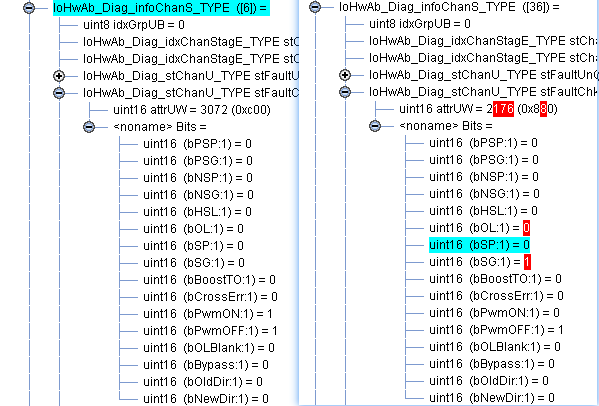Select the attrUW = 3072 (0xc00) row

(192, 110)
